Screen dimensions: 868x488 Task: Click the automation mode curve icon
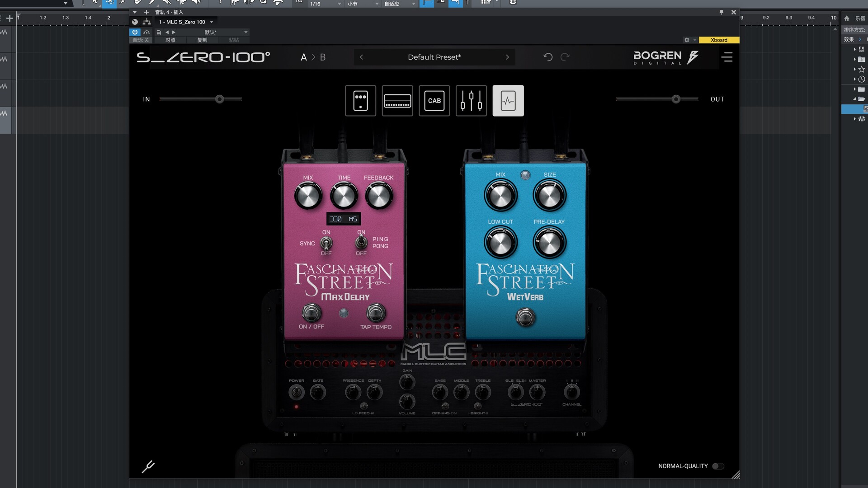146,32
